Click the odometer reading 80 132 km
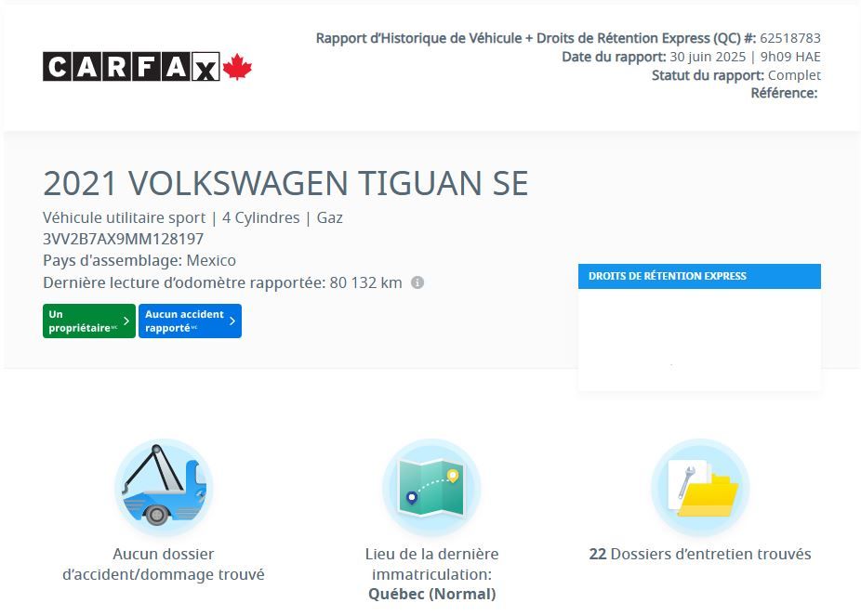This screenshot has height=616, width=861. [365, 283]
